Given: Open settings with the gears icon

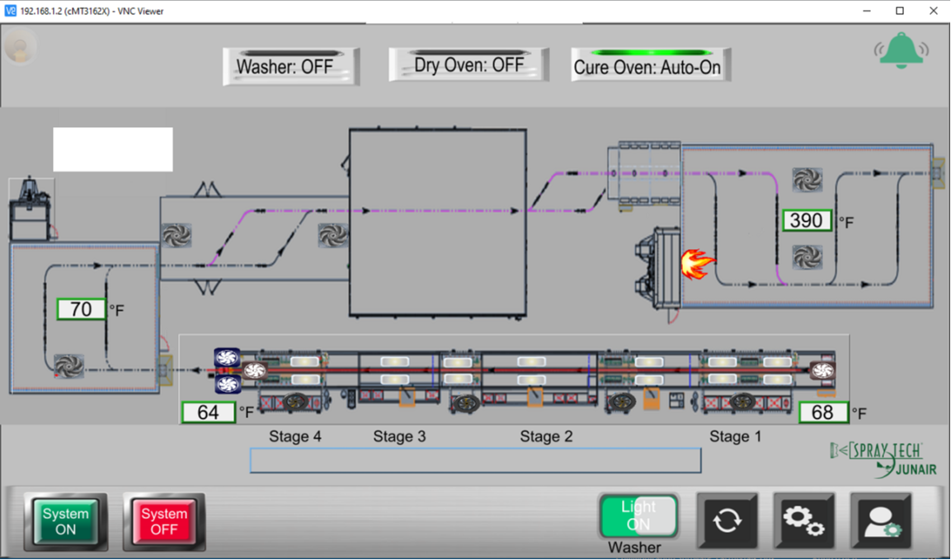Looking at the screenshot, I should pyautogui.click(x=803, y=520).
